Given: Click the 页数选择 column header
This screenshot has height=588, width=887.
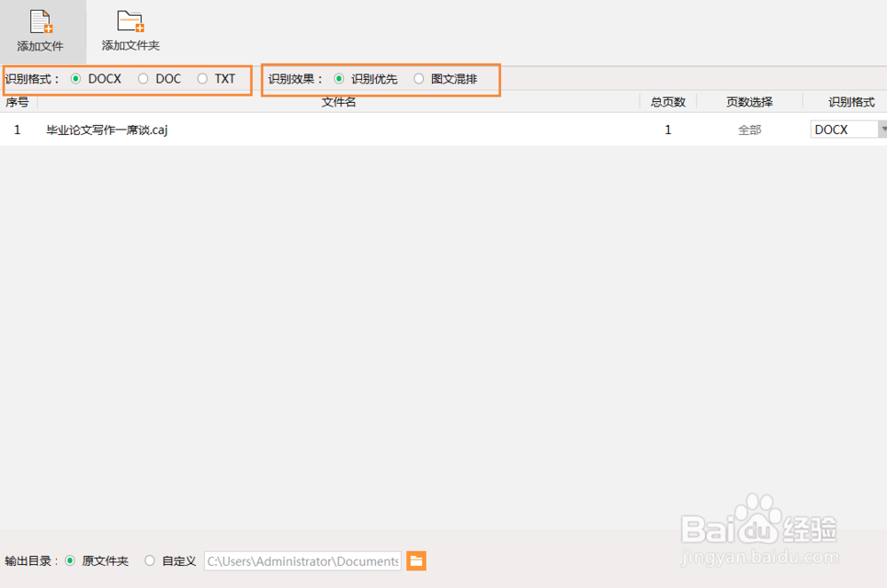Looking at the screenshot, I should pos(749,101).
